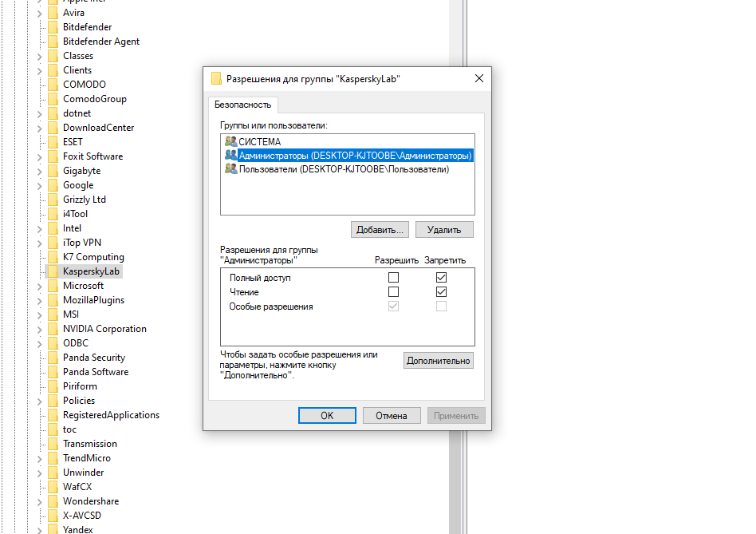
Task: Click the ComodoGroup folder icon
Action: point(53,99)
